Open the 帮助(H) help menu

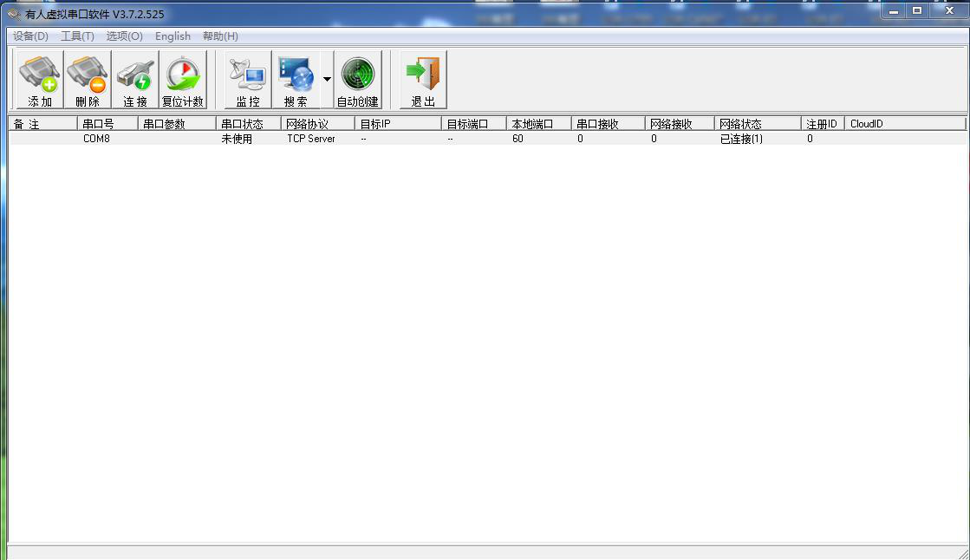coord(220,36)
